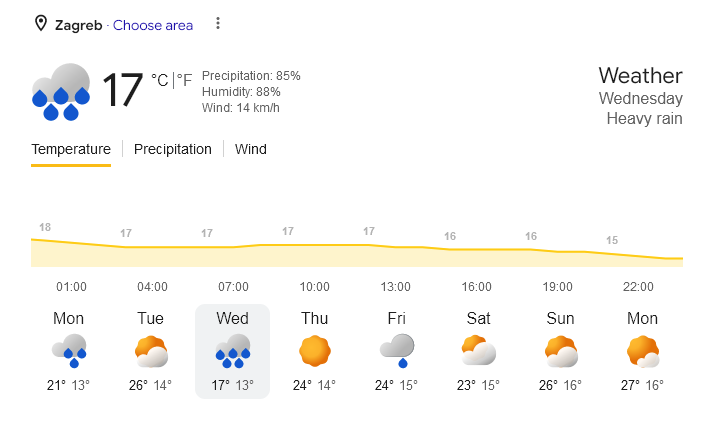Choose the first Monday rain forecast icon
The image size is (711, 421).
69,351
